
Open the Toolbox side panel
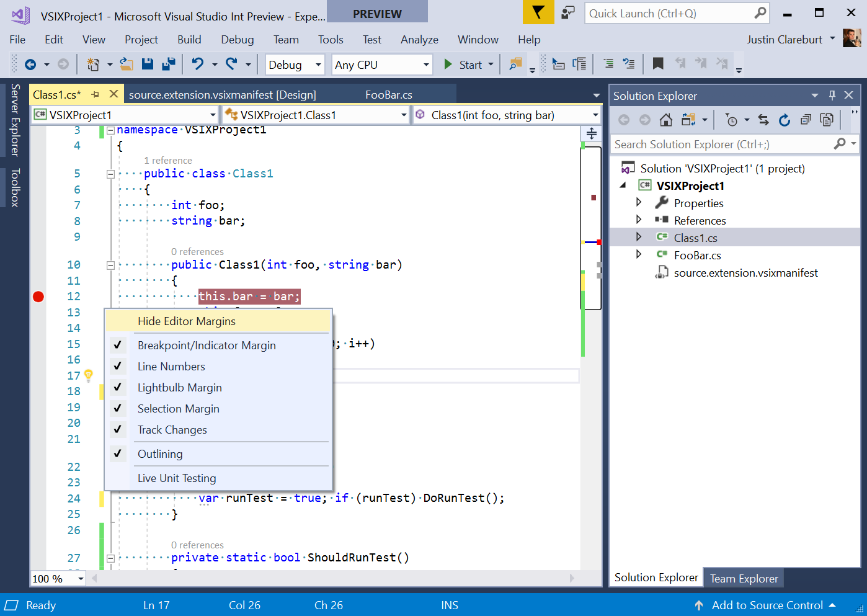coord(16,187)
